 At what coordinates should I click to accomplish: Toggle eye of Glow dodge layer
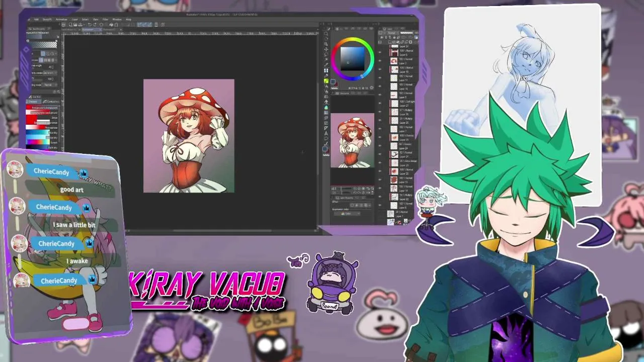click(380, 162)
